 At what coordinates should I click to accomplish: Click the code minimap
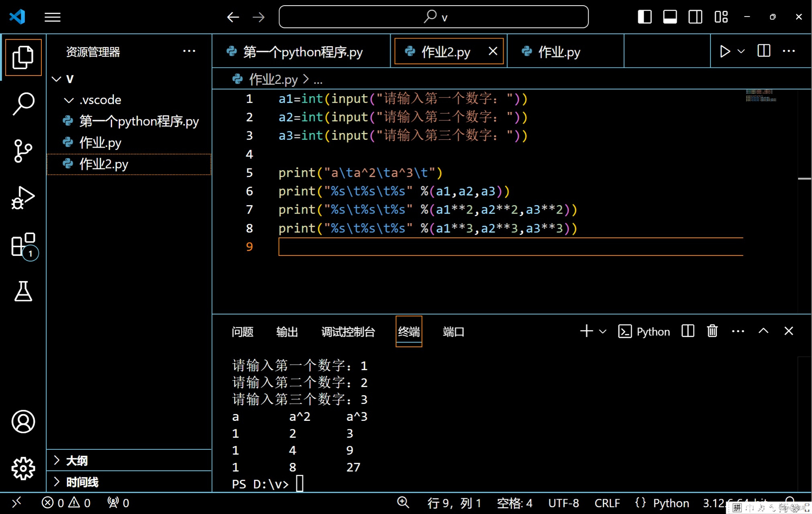point(761,95)
